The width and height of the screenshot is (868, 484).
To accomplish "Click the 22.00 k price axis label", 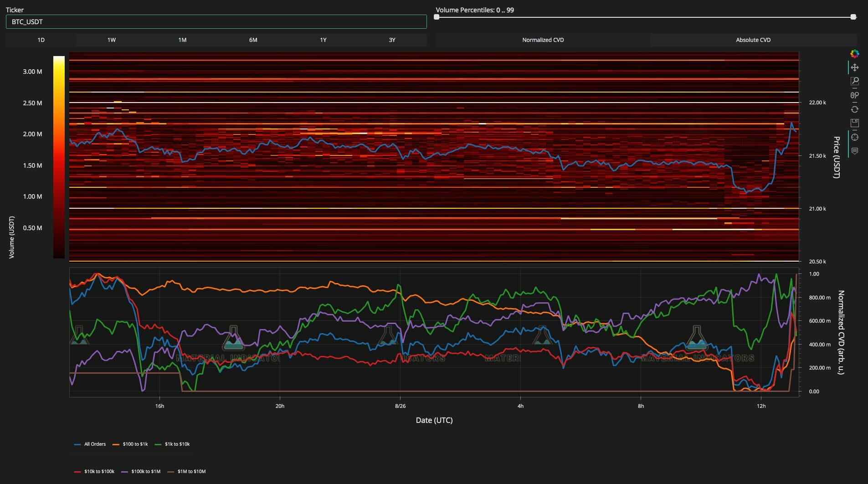I will click(817, 103).
